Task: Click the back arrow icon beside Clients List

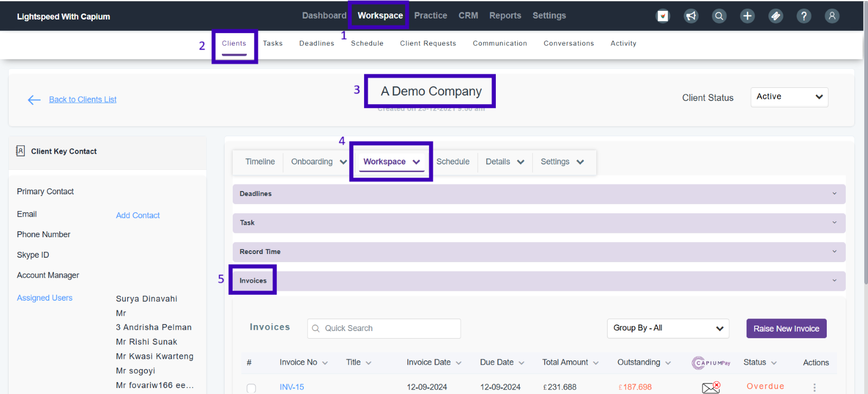Action: [34, 100]
